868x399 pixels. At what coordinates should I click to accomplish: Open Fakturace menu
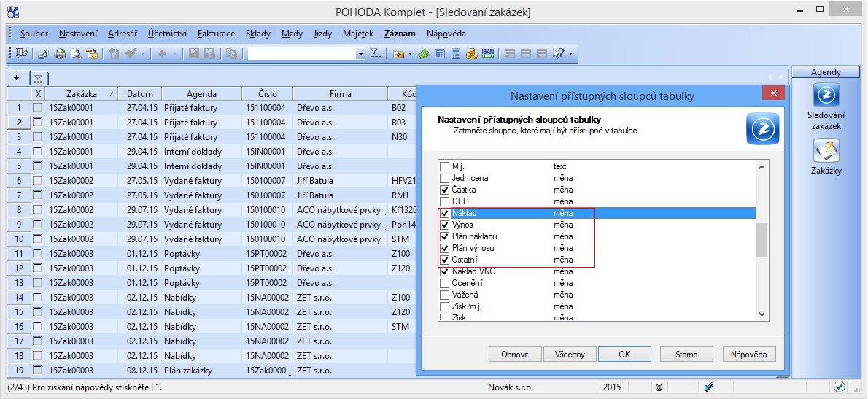(216, 34)
